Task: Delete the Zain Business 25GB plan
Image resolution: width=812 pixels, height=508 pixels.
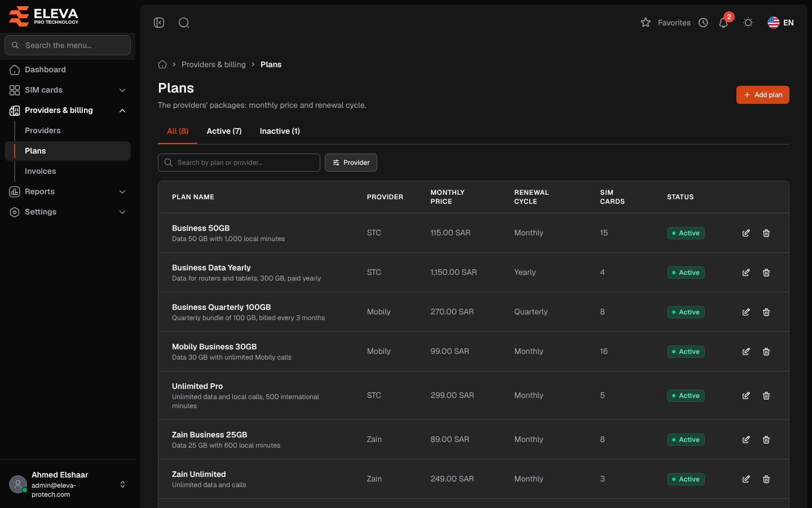Action: click(x=766, y=440)
